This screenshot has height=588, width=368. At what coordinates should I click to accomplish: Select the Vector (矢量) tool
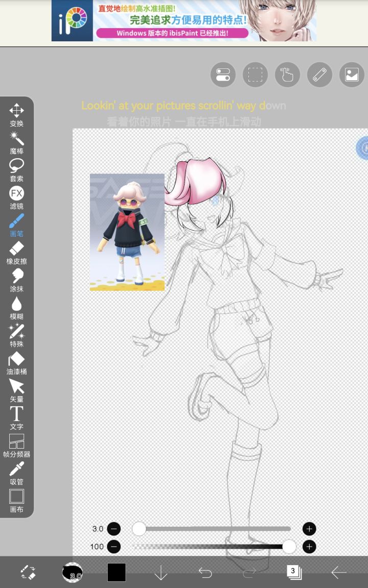16,391
